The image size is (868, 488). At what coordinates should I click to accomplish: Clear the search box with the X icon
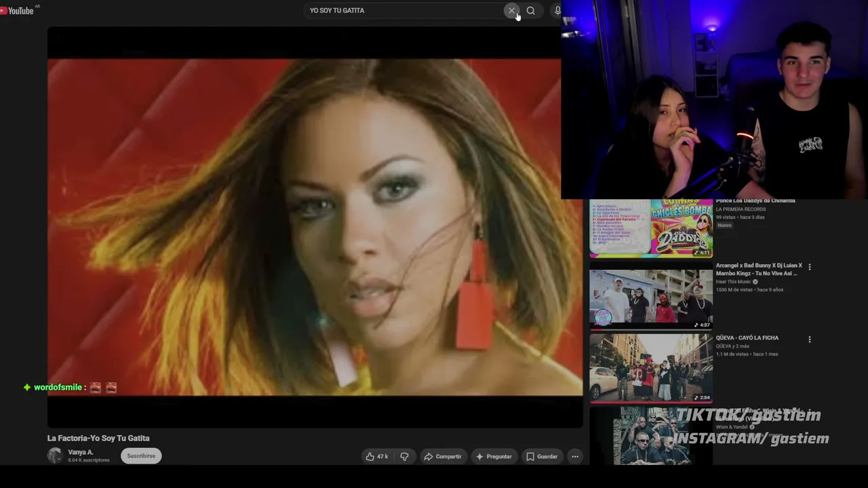click(x=511, y=10)
